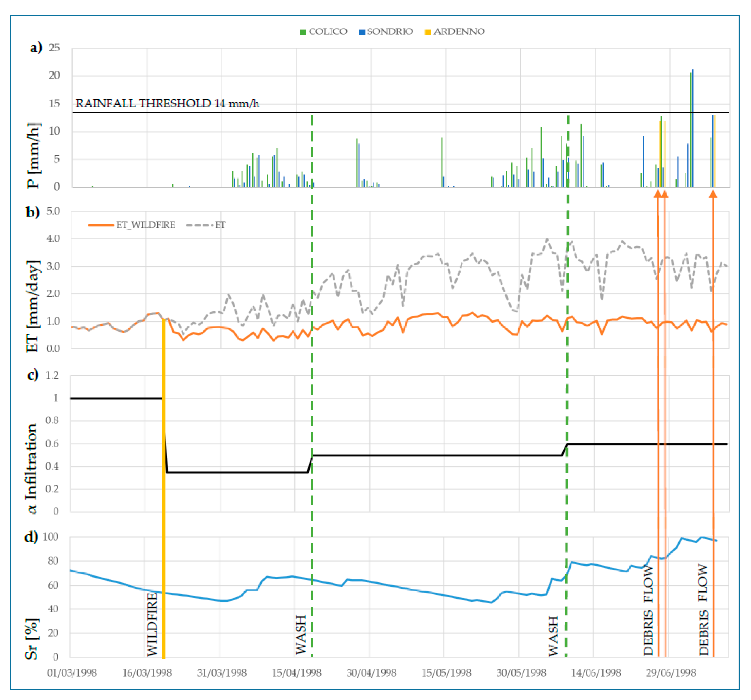Click the WILDFIRE vertical label

coord(152,625)
